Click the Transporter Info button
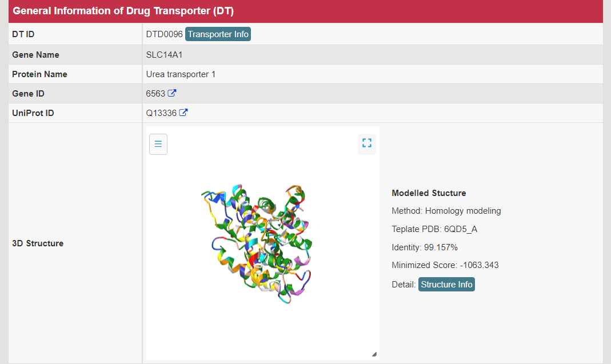 218,34
